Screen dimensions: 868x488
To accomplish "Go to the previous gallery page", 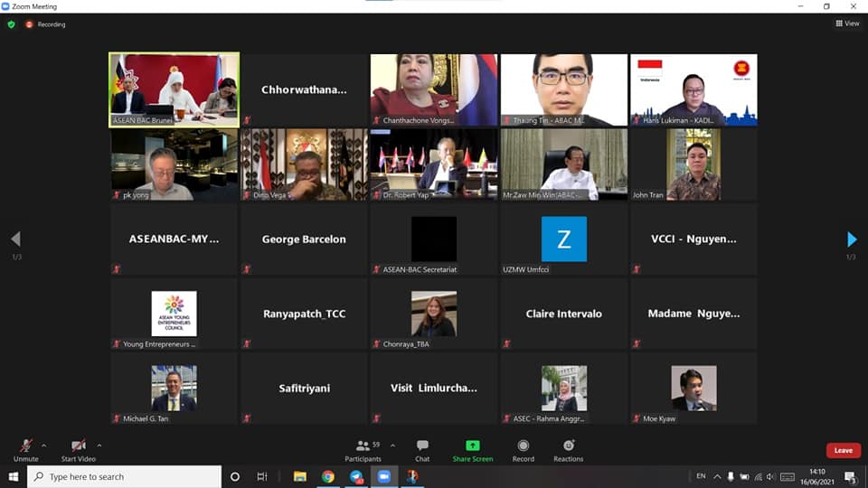I will [x=15, y=239].
